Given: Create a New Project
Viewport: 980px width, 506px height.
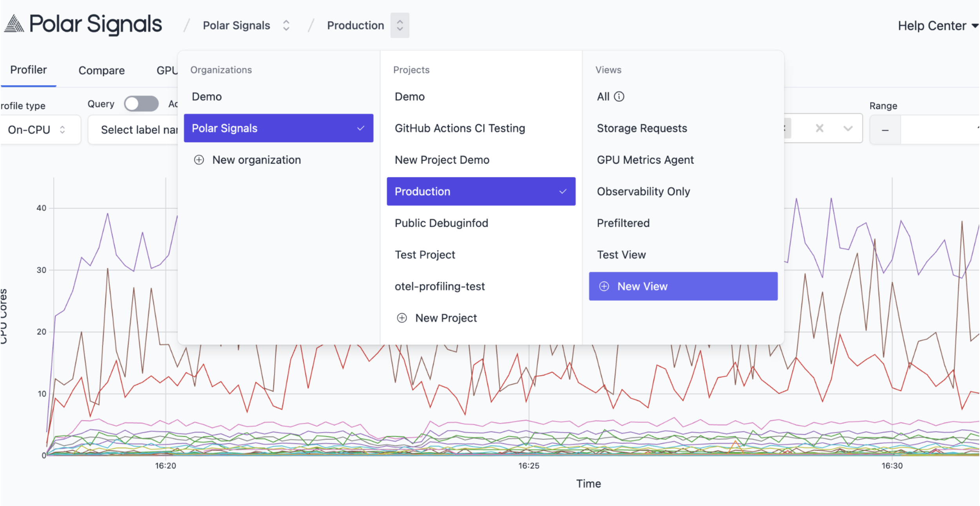Looking at the screenshot, I should click(x=481, y=318).
